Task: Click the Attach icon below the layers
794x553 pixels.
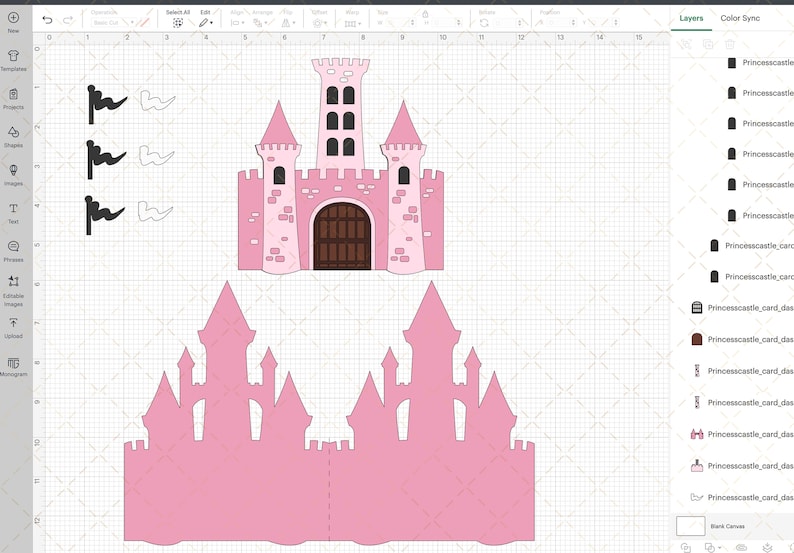Action: click(741, 547)
